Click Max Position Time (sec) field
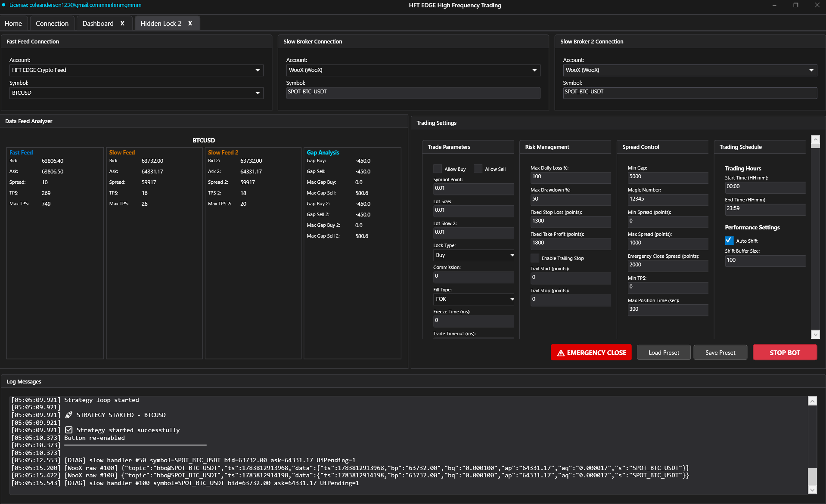The image size is (826, 504). coord(668,309)
